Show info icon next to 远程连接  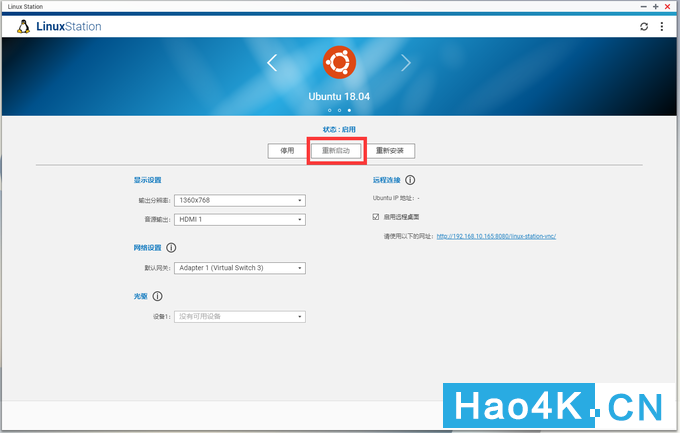[410, 180]
